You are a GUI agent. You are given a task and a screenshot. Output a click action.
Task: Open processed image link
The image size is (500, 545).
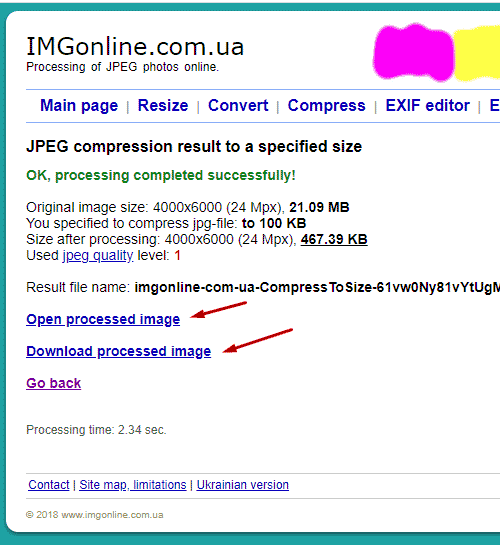(103, 319)
